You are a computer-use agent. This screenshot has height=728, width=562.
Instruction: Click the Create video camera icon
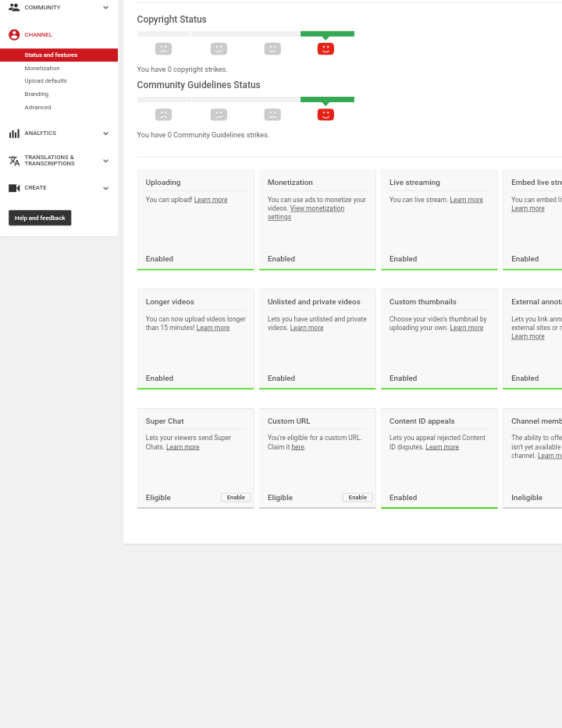(14, 188)
